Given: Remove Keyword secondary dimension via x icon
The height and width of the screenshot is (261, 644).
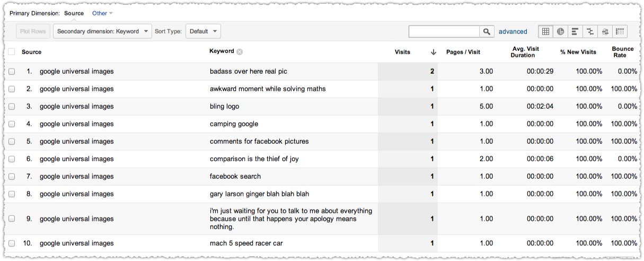Looking at the screenshot, I should 240,51.
